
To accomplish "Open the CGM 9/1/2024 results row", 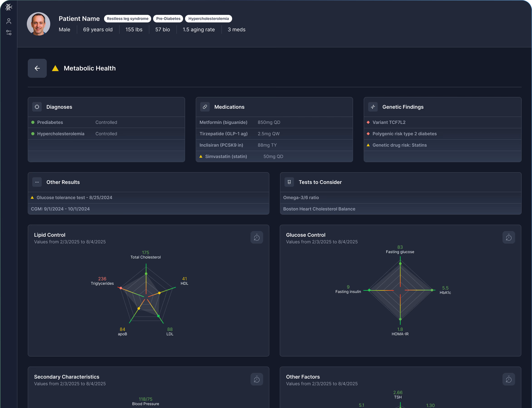I will tap(60, 209).
